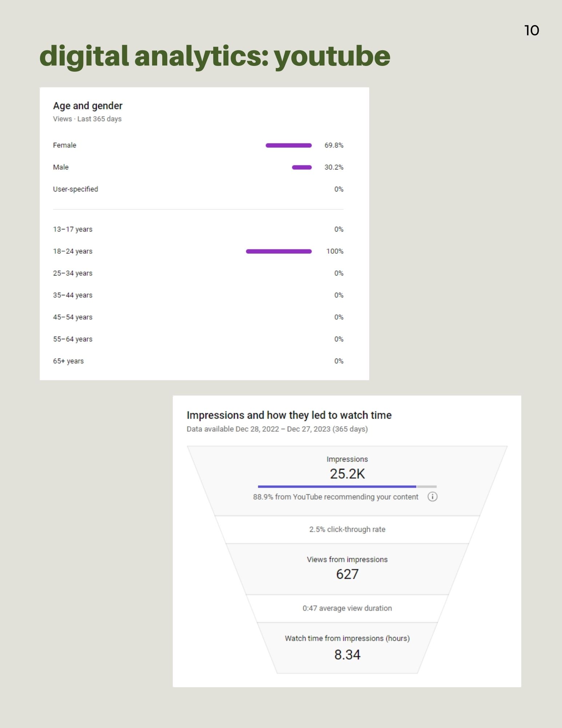Click the Views · Last 365 days subtitle
This screenshot has height=728, width=562.
87,119
